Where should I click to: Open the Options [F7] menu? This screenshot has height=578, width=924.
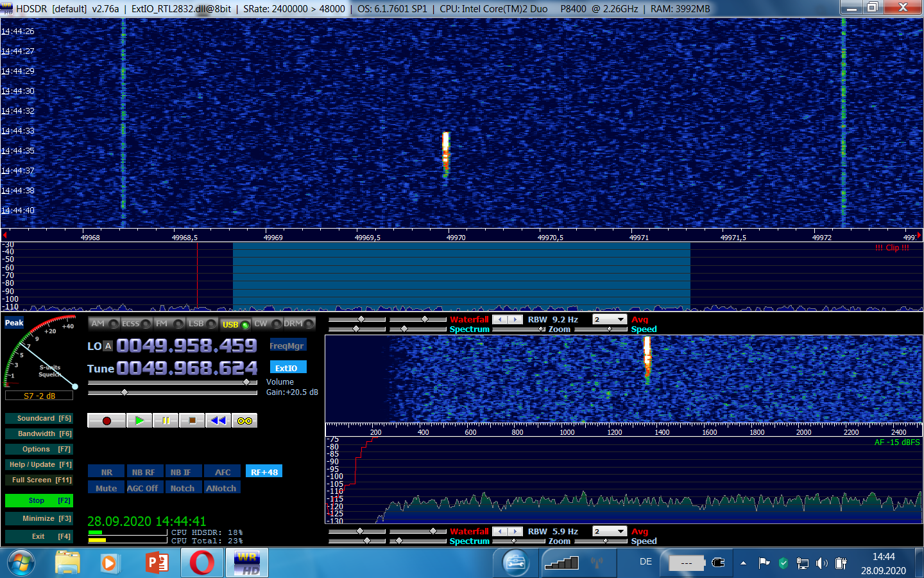[x=39, y=449]
